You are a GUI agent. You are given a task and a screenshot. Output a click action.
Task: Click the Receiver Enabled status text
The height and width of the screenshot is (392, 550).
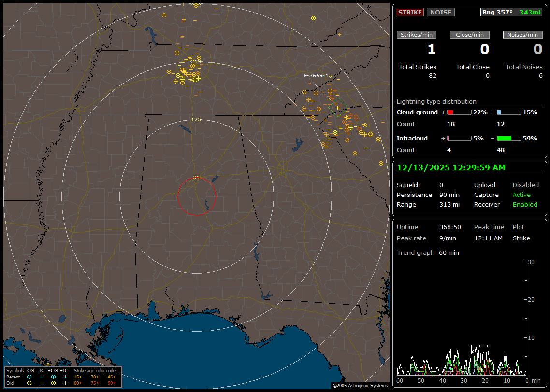525,205
